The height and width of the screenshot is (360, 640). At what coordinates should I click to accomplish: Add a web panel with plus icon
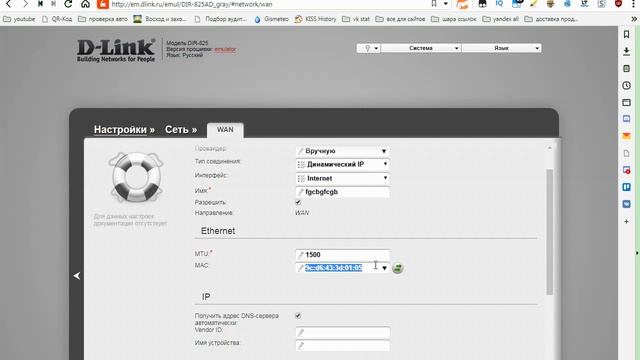pyautogui.click(x=627, y=221)
